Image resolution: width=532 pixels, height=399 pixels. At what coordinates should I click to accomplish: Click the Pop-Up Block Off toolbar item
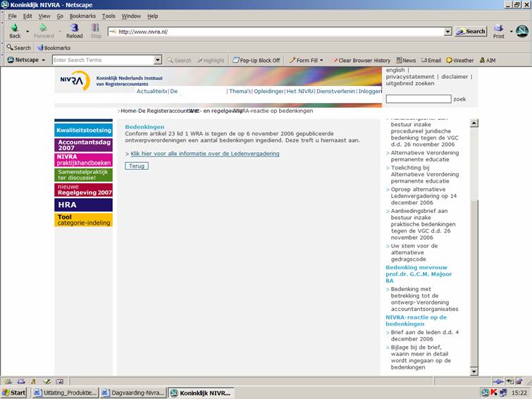(x=256, y=60)
